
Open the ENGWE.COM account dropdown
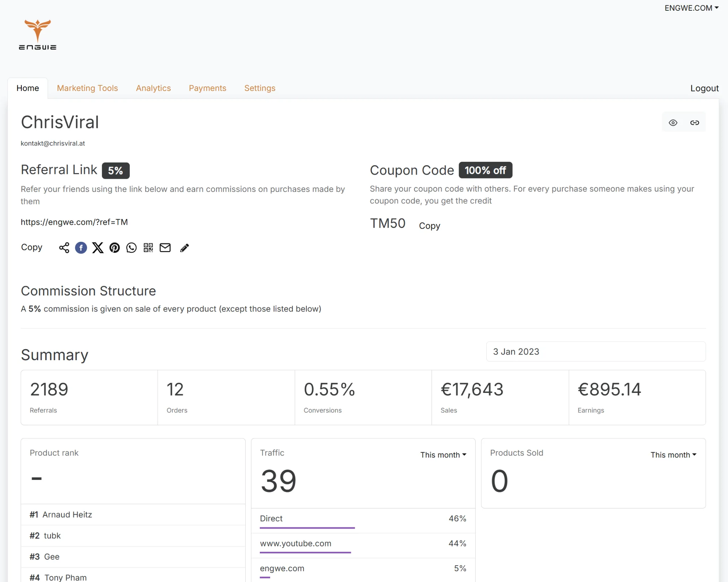tap(691, 8)
